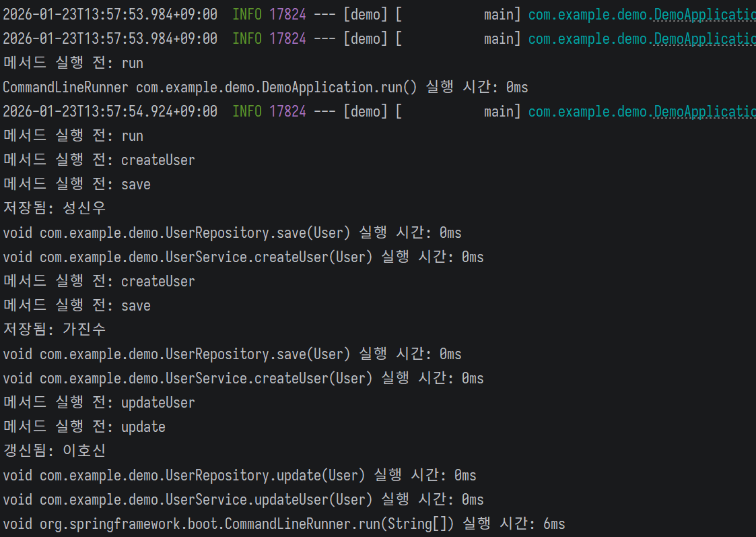Click the '저장됨: 성신우' output line
756x537 pixels.
tap(55, 209)
